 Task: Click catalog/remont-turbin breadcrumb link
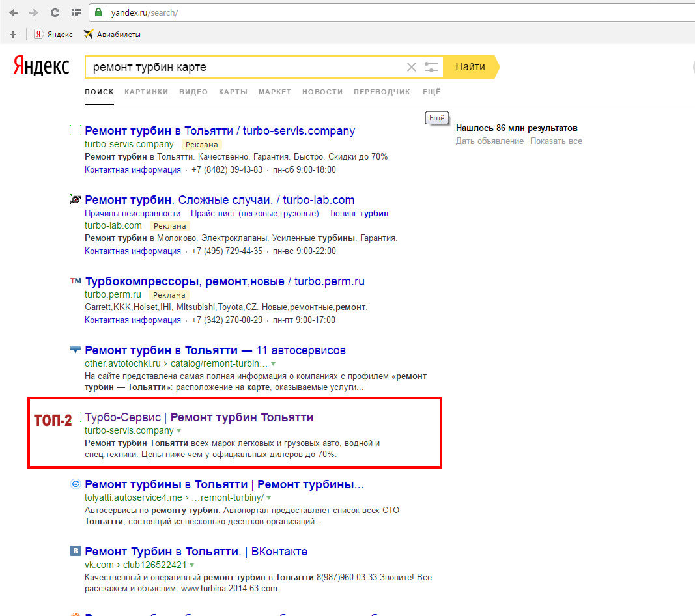pyautogui.click(x=219, y=363)
